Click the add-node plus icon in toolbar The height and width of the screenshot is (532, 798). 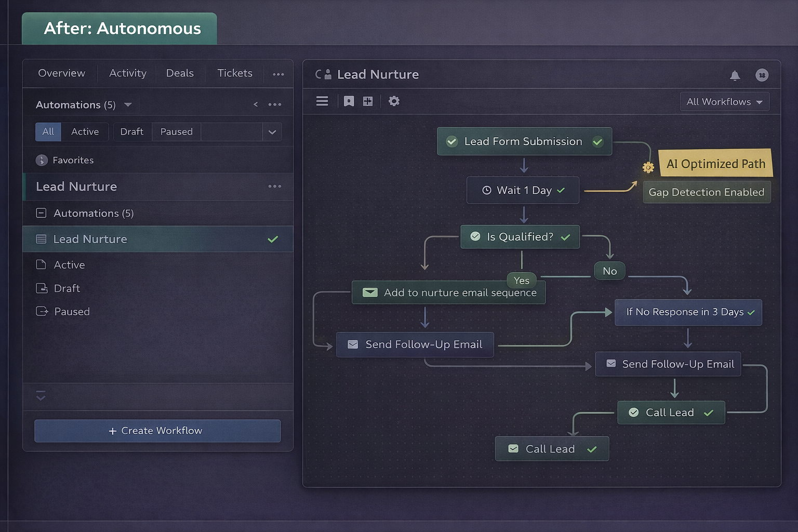click(x=368, y=101)
